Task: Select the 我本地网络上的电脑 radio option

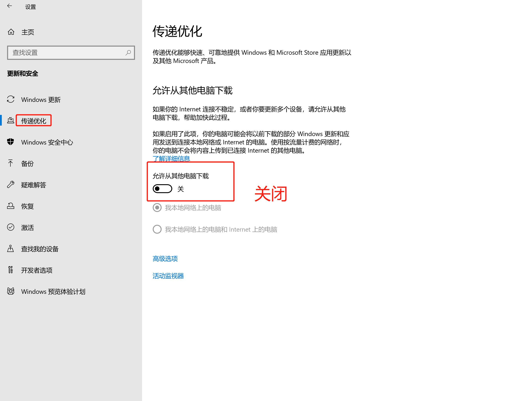Action: 157,208
